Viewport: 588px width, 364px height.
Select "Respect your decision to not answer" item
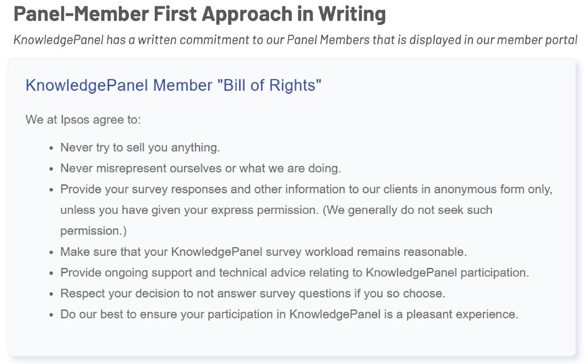coord(253,294)
